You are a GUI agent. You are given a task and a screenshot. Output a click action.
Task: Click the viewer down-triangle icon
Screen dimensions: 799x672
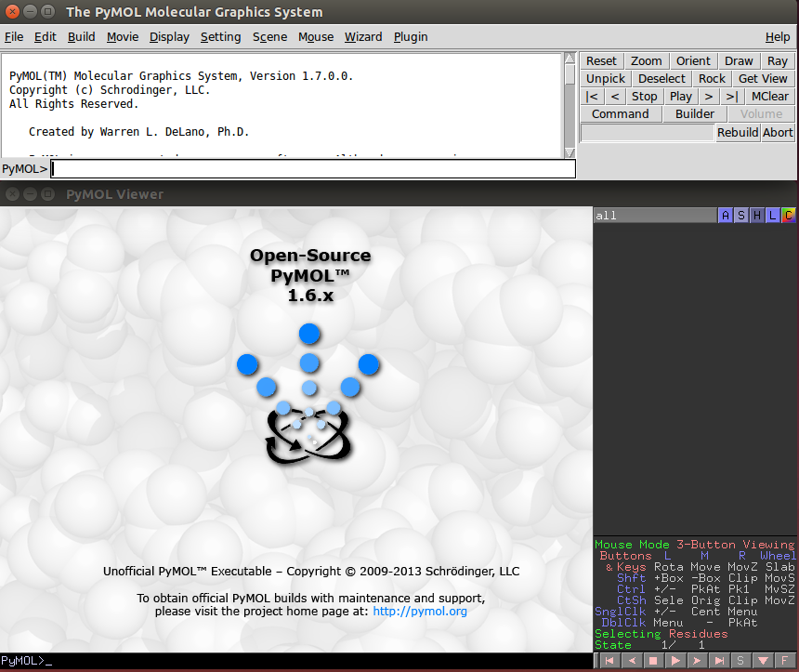coord(763,661)
